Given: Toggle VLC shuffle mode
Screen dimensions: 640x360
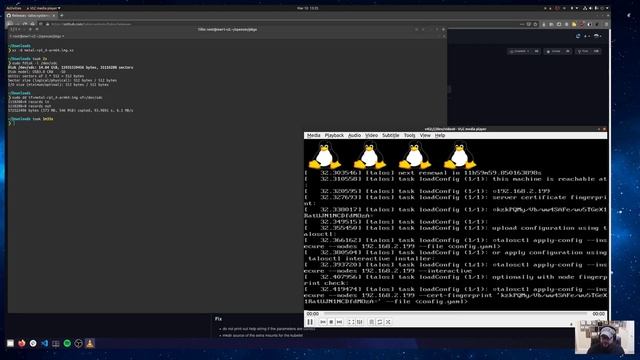Looking at the screenshot, I should [388, 322].
